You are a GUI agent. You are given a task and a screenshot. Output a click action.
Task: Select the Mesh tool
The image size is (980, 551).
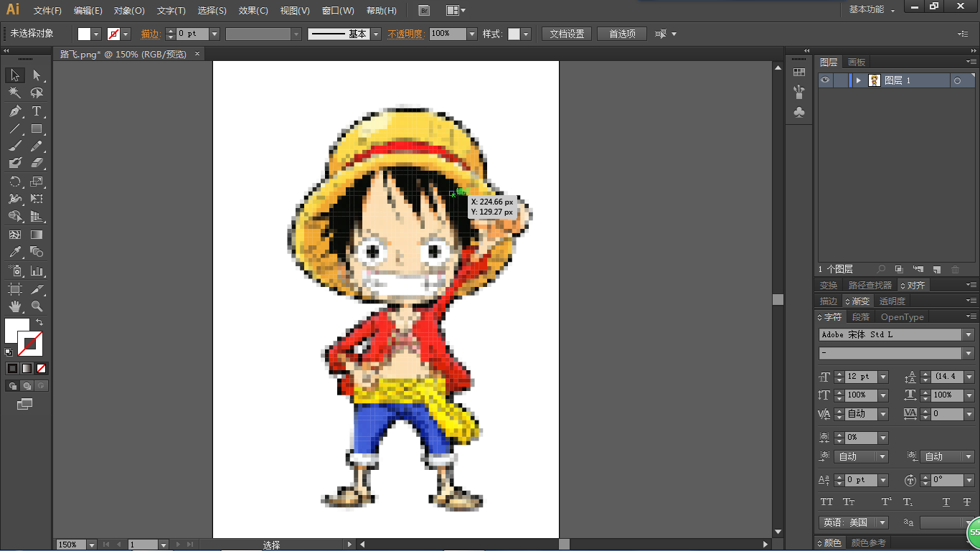15,235
